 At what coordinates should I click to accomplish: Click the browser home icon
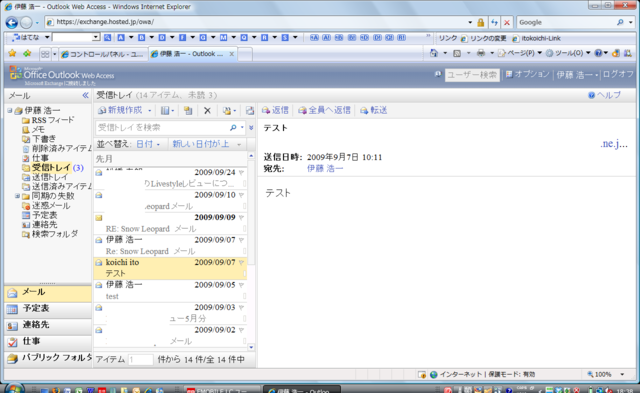(x=433, y=53)
